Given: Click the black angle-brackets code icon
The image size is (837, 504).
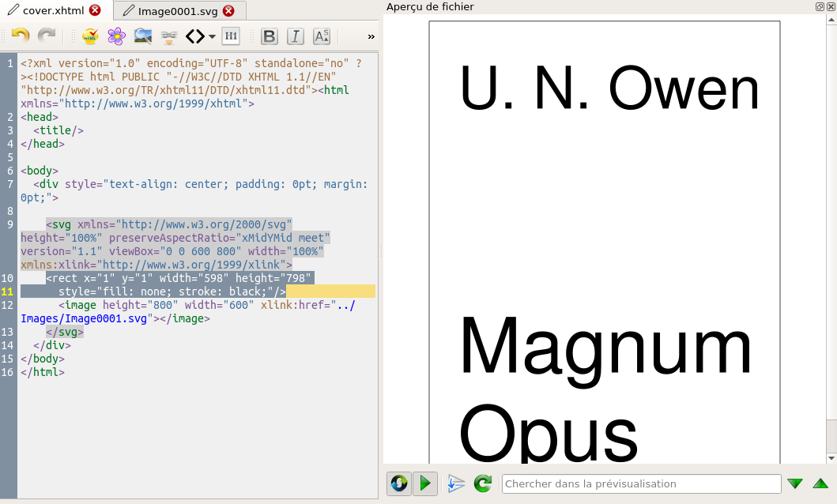Looking at the screenshot, I should click(x=195, y=36).
